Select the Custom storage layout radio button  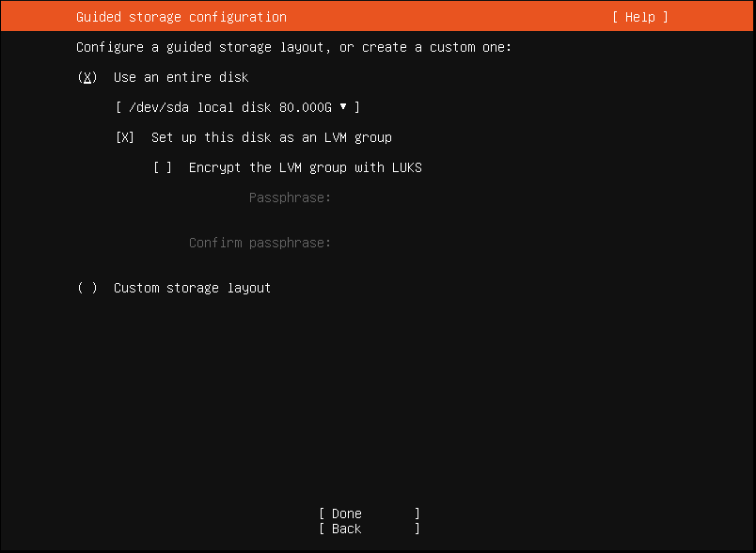tap(87, 288)
